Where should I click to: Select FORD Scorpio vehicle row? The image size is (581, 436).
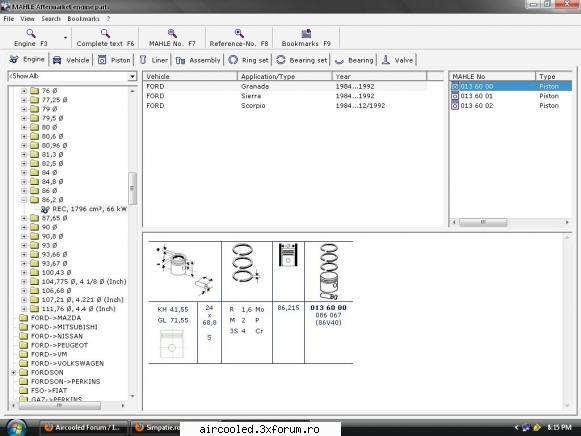coord(286,106)
